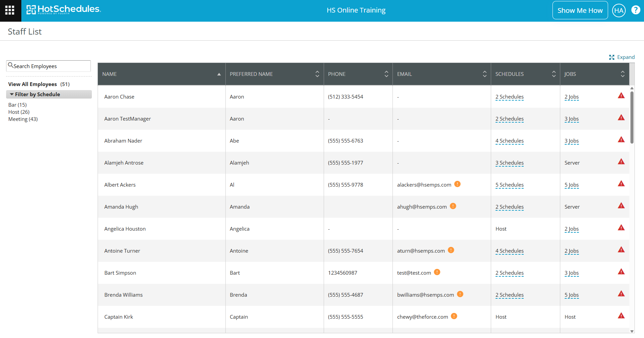The height and width of the screenshot is (338, 644).
Task: Open the app launcher grid icon
Action: tap(10, 10)
